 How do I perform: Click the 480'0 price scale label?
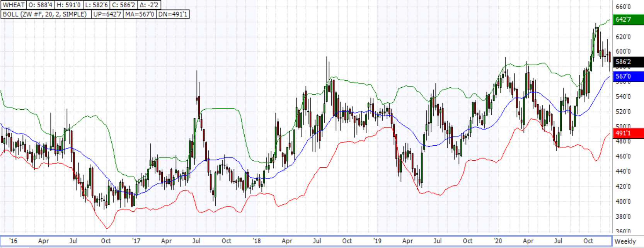[623, 141]
